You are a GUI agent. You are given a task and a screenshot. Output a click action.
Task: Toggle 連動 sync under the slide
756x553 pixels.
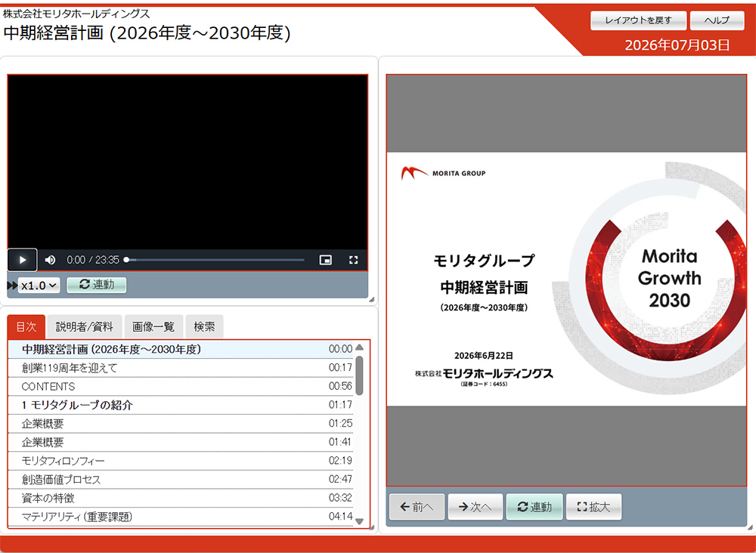pos(534,507)
